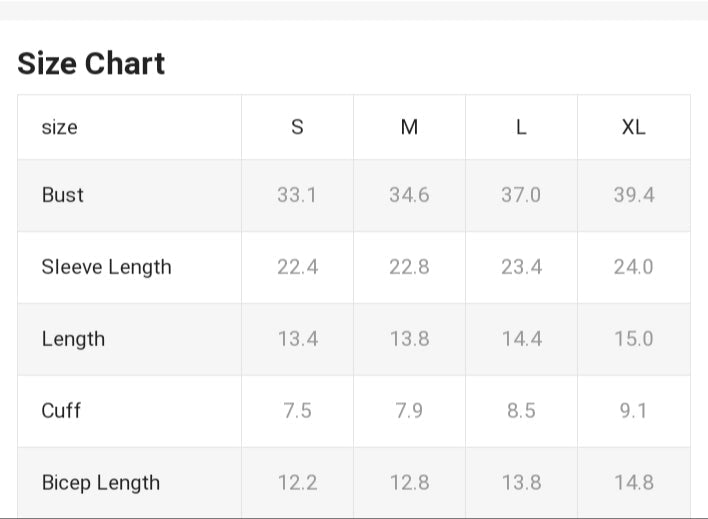The width and height of the screenshot is (708, 519).
Task: Click the Bicep Length row label
Action: click(x=100, y=483)
